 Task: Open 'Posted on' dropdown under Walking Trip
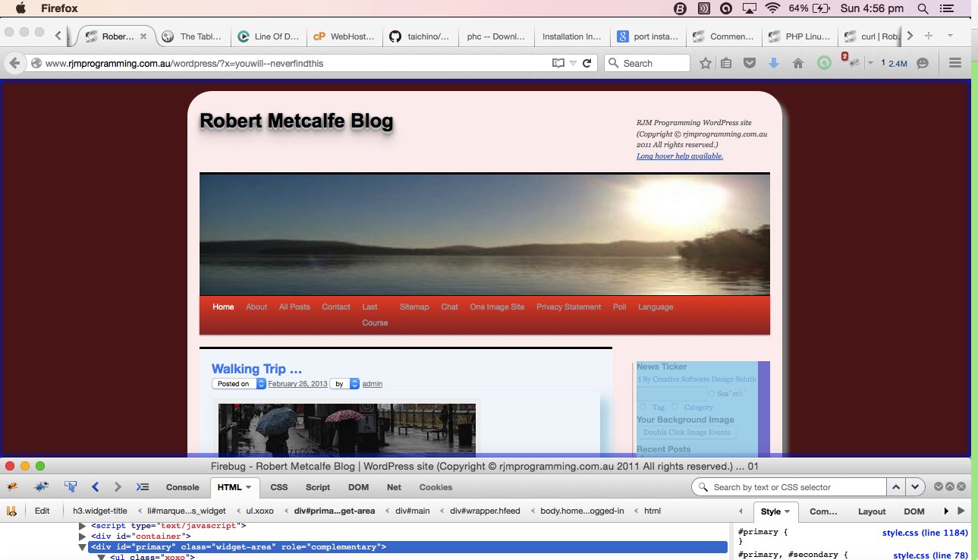tap(239, 384)
